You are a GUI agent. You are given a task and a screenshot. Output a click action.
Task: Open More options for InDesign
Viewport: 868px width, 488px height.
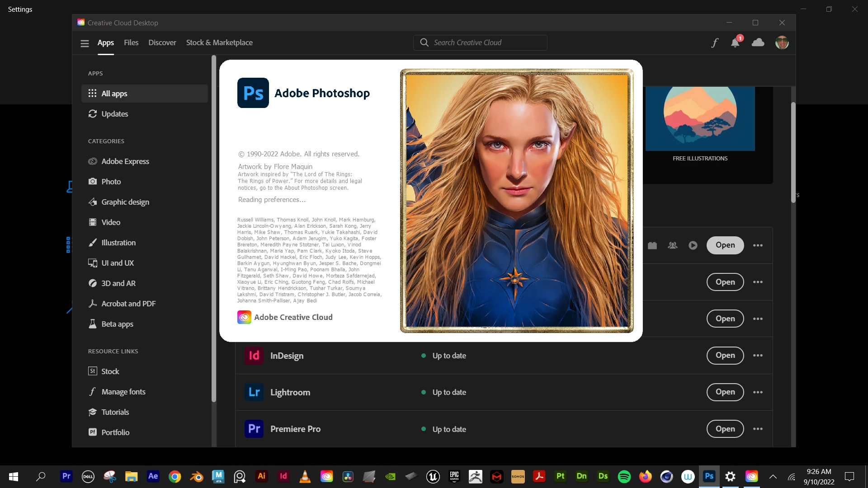(x=758, y=356)
